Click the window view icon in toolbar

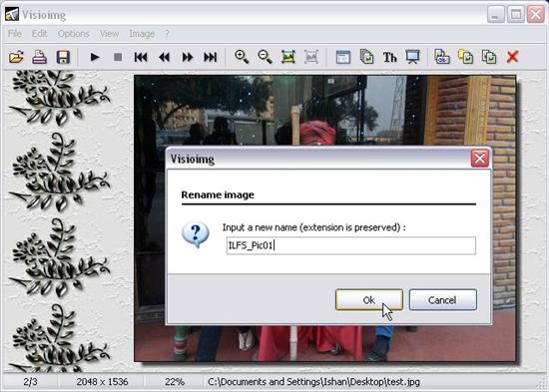343,57
